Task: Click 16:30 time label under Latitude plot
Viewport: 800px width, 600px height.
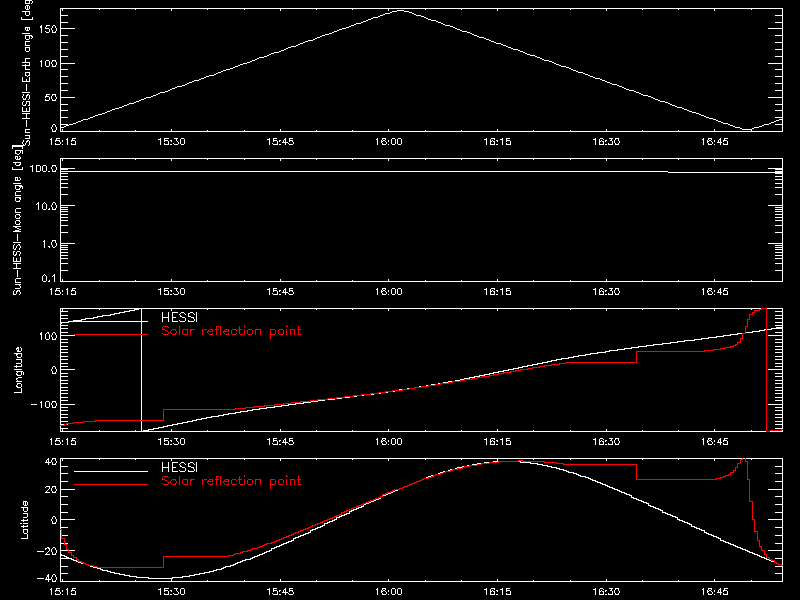Action: point(606,592)
